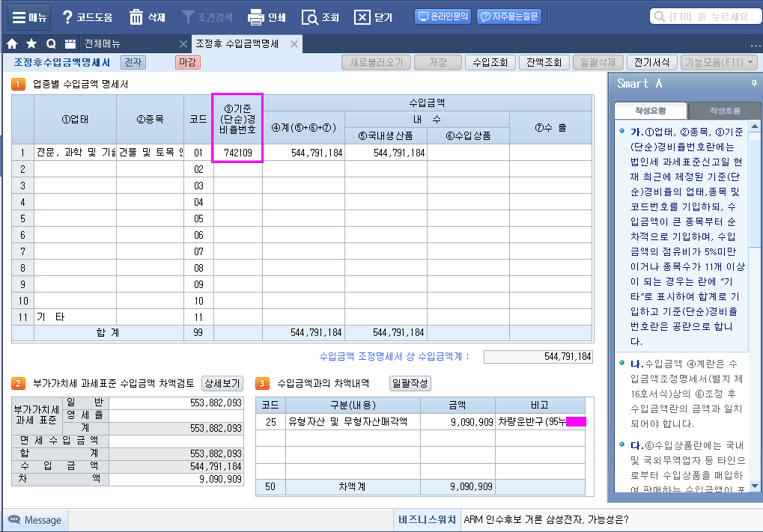Pin the Smart A panel

pyautogui.click(x=754, y=84)
